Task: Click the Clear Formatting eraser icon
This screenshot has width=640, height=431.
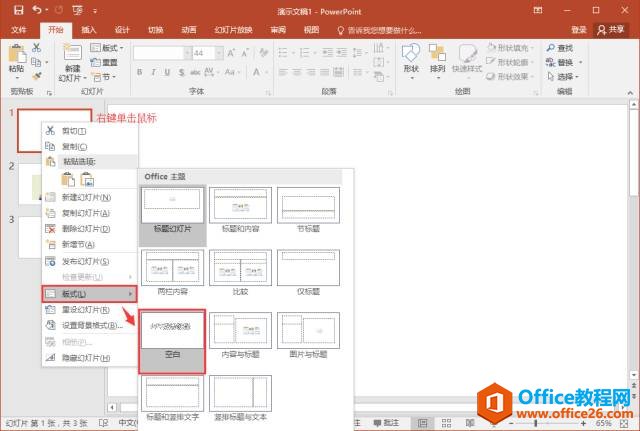Action: pyautogui.click(x=264, y=53)
